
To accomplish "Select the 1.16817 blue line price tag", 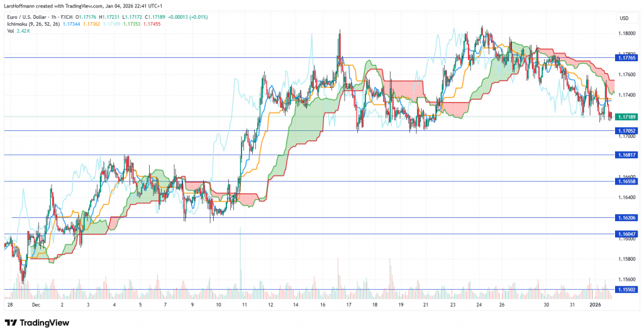I will pos(626,154).
